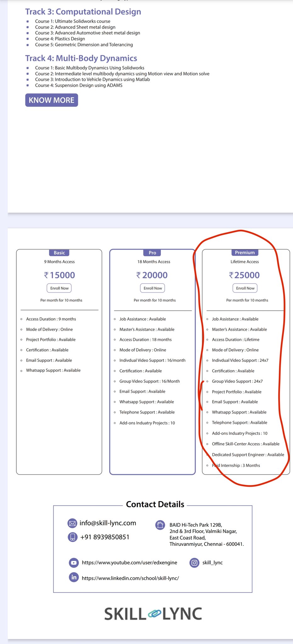Click the 9 Months Access text

tap(59, 262)
